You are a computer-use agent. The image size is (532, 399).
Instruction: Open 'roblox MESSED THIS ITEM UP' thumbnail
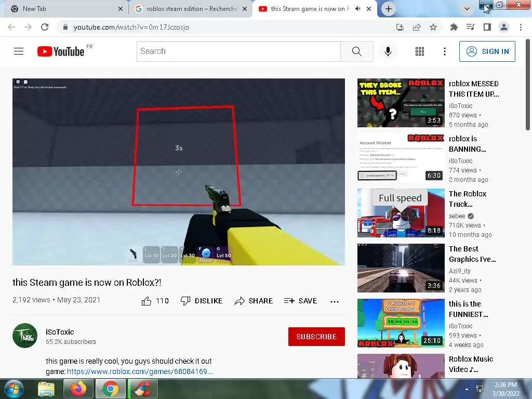(401, 103)
